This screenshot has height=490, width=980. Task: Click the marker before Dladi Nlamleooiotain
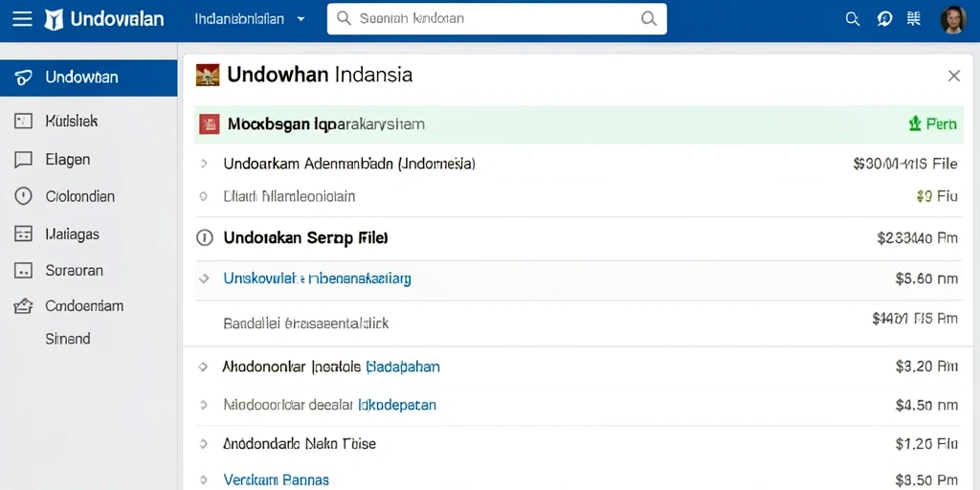[203, 197]
